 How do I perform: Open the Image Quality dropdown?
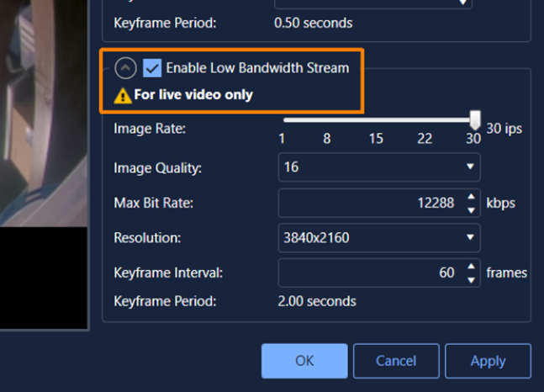(379, 167)
